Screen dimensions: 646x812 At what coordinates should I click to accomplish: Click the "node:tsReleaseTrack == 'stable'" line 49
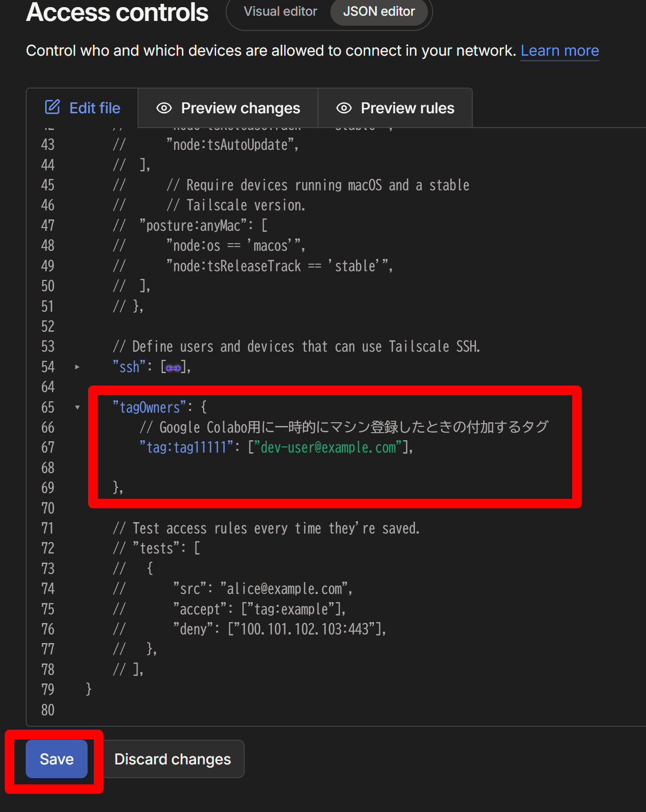pos(253,266)
